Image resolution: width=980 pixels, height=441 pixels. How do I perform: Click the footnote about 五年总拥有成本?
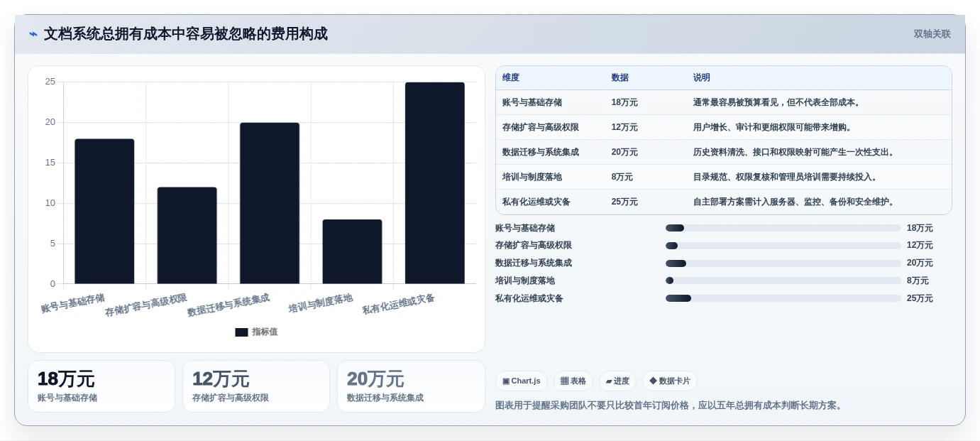tap(670, 405)
